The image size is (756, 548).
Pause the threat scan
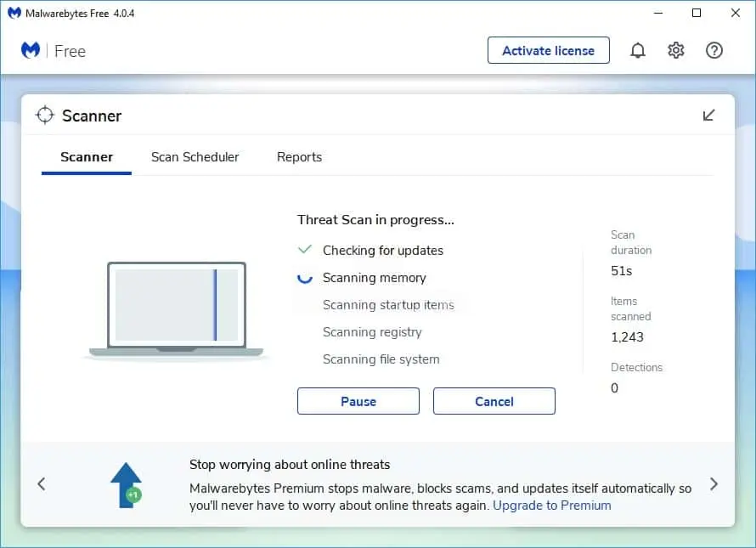coord(358,401)
